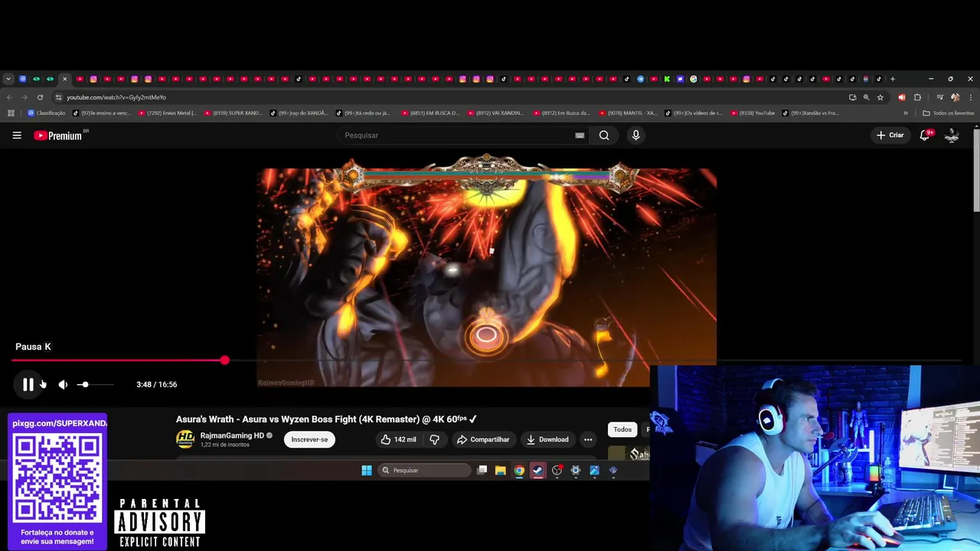The height and width of the screenshot is (551, 980).
Task: Open OBS Studio from the taskbar
Action: click(557, 471)
